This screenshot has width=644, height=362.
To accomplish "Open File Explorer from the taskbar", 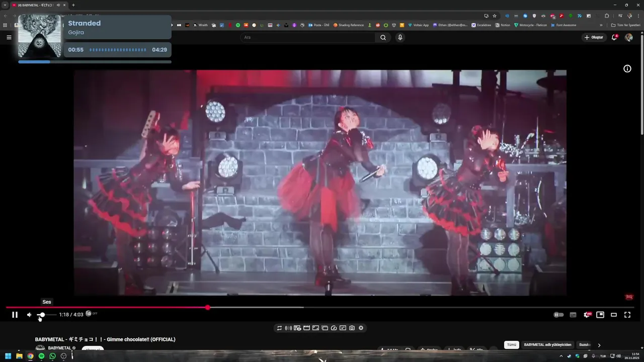I will coord(19,356).
